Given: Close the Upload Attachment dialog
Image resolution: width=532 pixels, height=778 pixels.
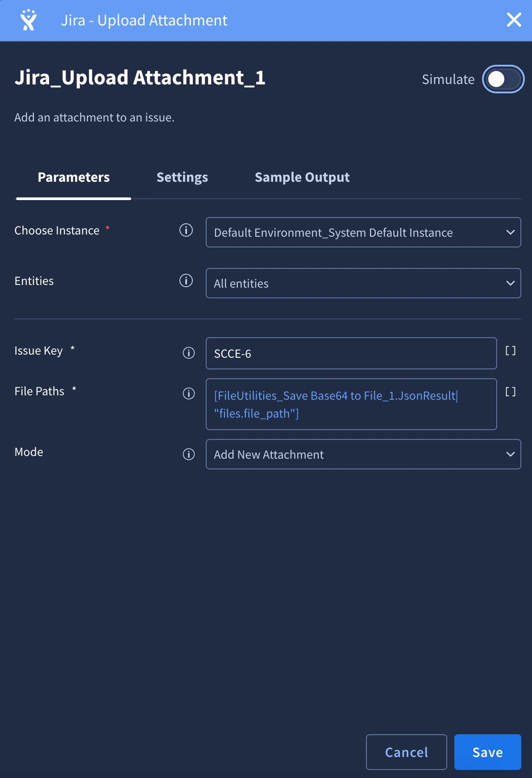Looking at the screenshot, I should [514, 20].
